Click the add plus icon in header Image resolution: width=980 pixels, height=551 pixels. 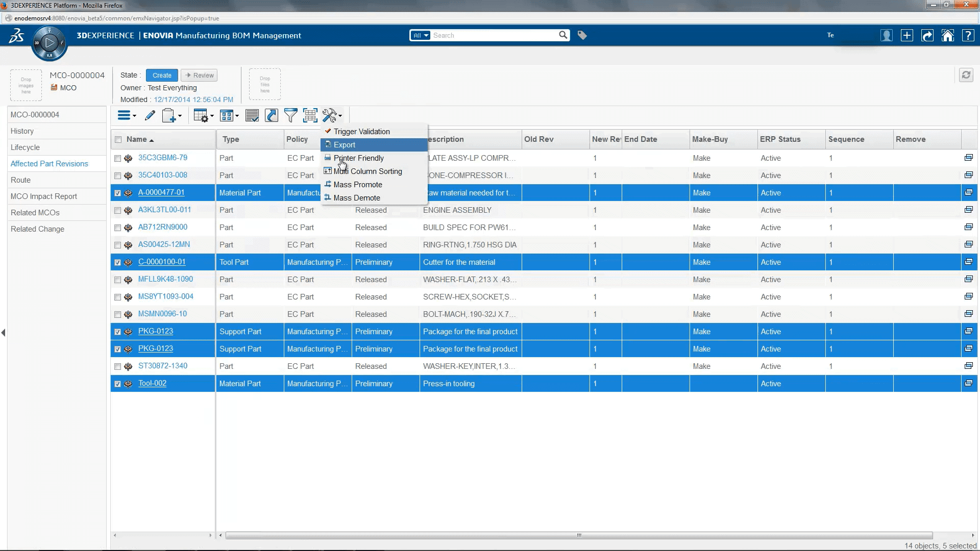pyautogui.click(x=907, y=35)
